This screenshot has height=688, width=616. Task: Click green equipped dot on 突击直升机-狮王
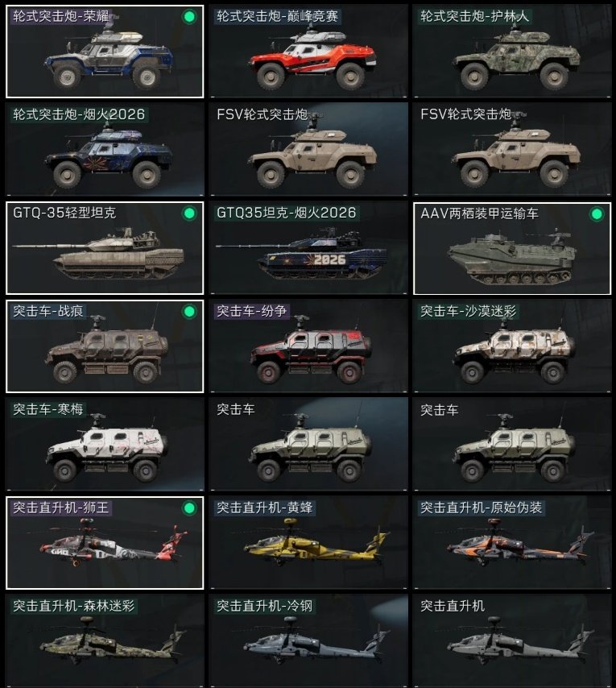[189, 508]
